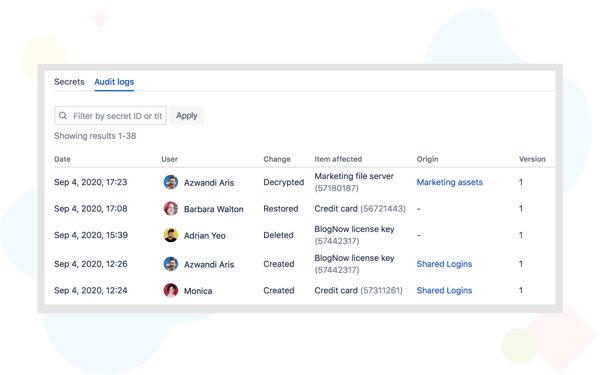Select the User column header
Viewport: 600px width, 375px height.
point(170,159)
